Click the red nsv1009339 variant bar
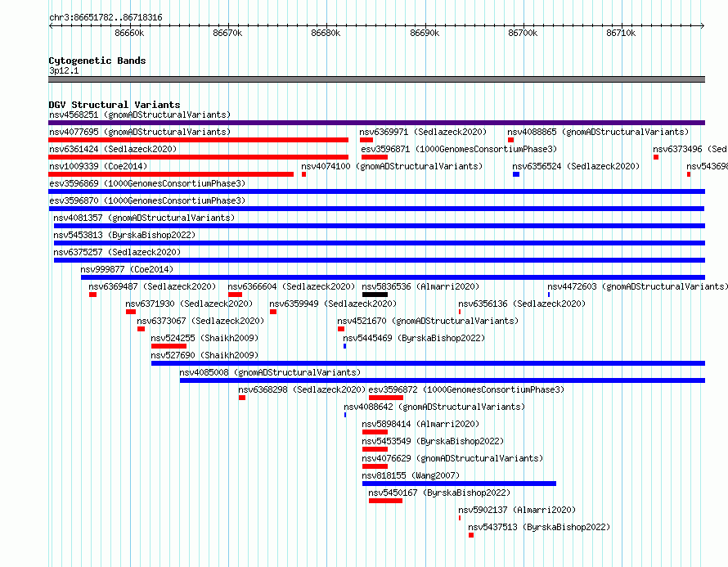728x567 pixels. (171, 174)
